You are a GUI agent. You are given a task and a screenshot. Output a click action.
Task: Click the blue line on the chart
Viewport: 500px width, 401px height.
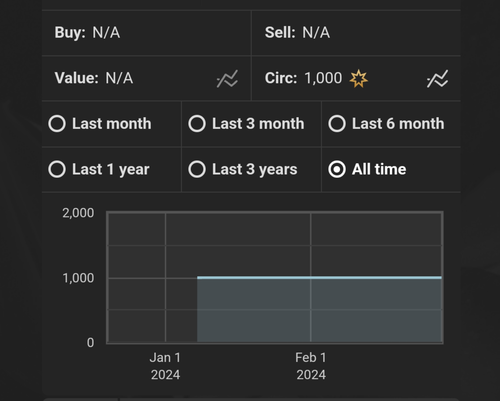point(319,277)
